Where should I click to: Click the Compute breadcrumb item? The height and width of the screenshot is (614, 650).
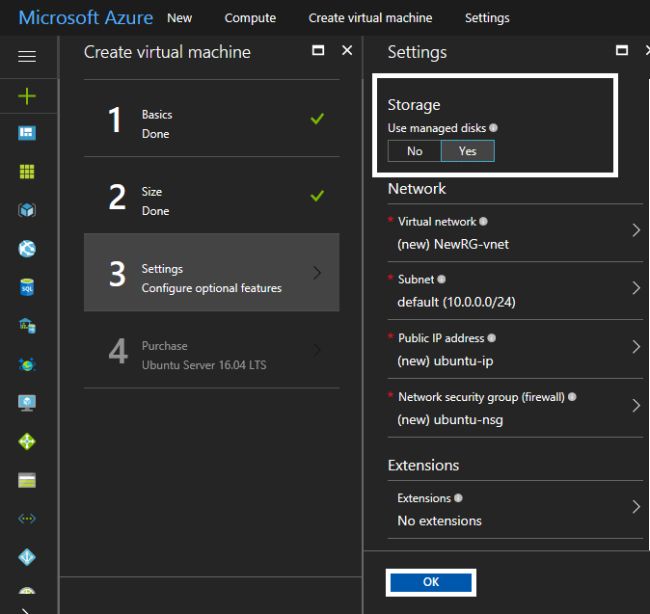pyautogui.click(x=250, y=18)
